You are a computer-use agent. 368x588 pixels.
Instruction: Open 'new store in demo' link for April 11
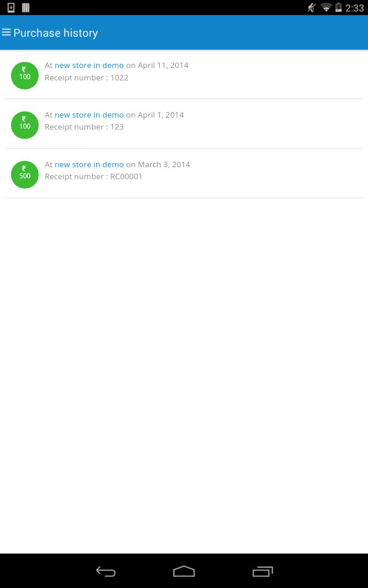point(89,65)
